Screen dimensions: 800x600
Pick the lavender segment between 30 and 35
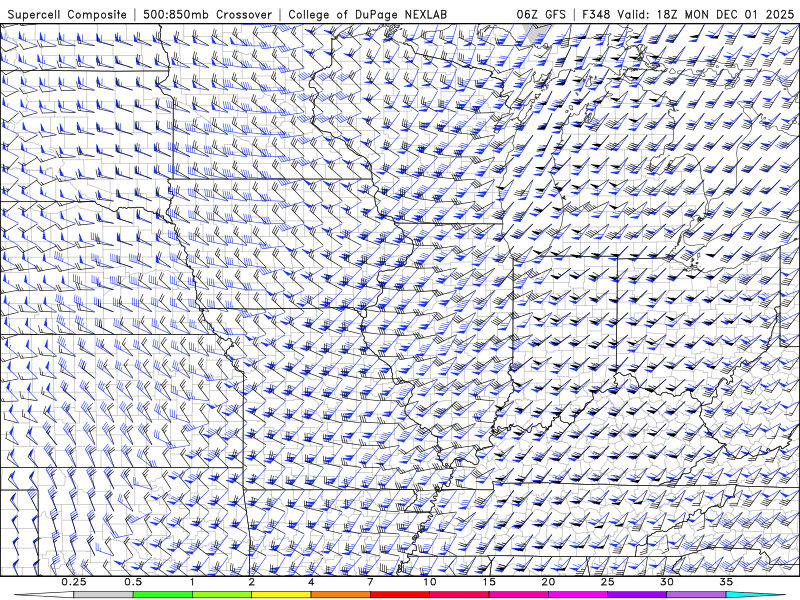[x=696, y=595]
